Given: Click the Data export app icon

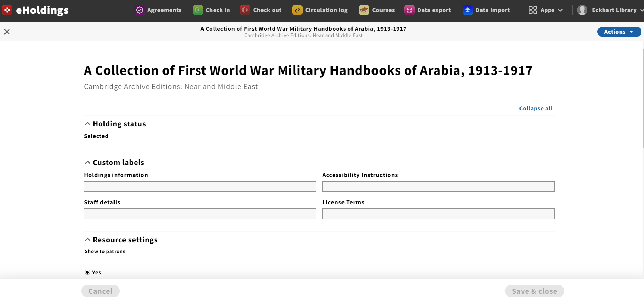Looking at the screenshot, I should tap(409, 10).
